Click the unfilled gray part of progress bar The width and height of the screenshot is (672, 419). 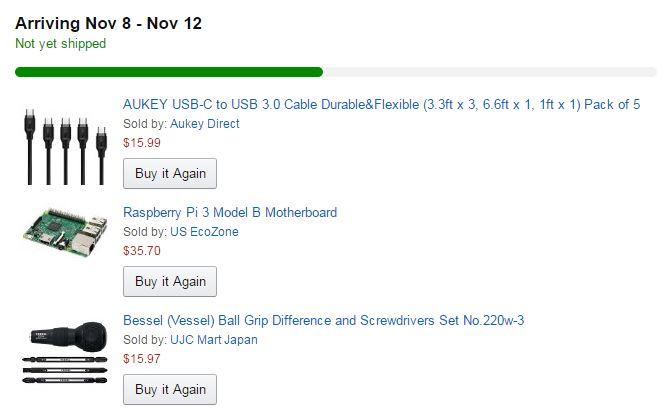tap(490, 72)
